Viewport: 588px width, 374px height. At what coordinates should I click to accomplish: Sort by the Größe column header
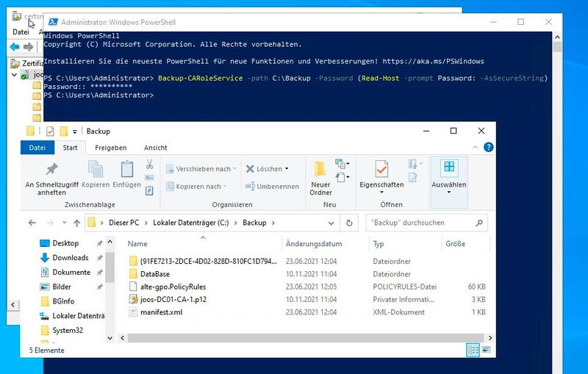click(x=455, y=244)
